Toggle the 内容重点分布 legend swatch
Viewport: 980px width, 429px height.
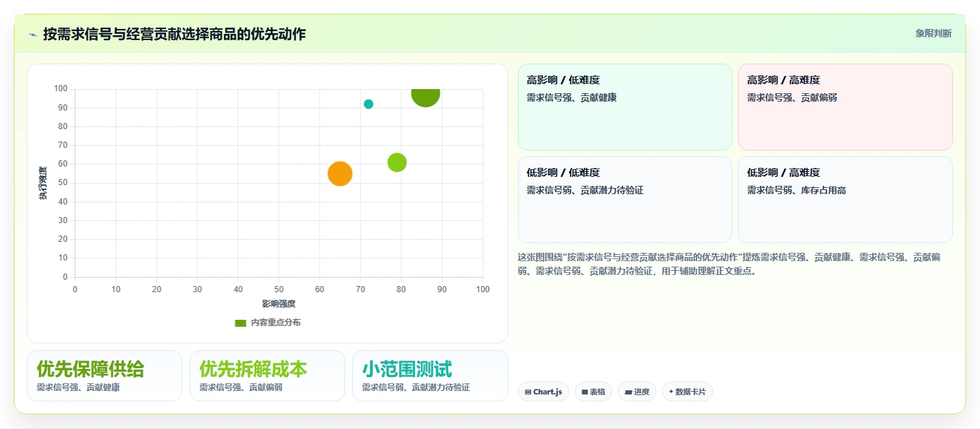tap(241, 323)
